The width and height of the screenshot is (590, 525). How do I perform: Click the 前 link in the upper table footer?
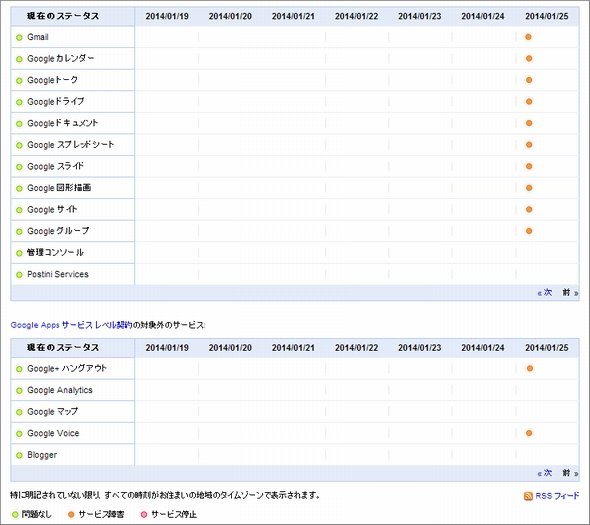[x=570, y=292]
